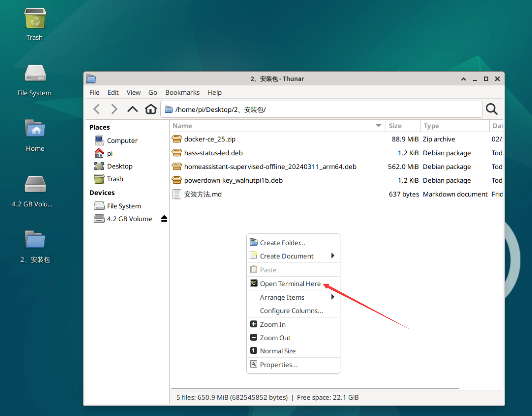Open the Computer place in the sidebar
This screenshot has width=532, height=416.
pos(122,141)
